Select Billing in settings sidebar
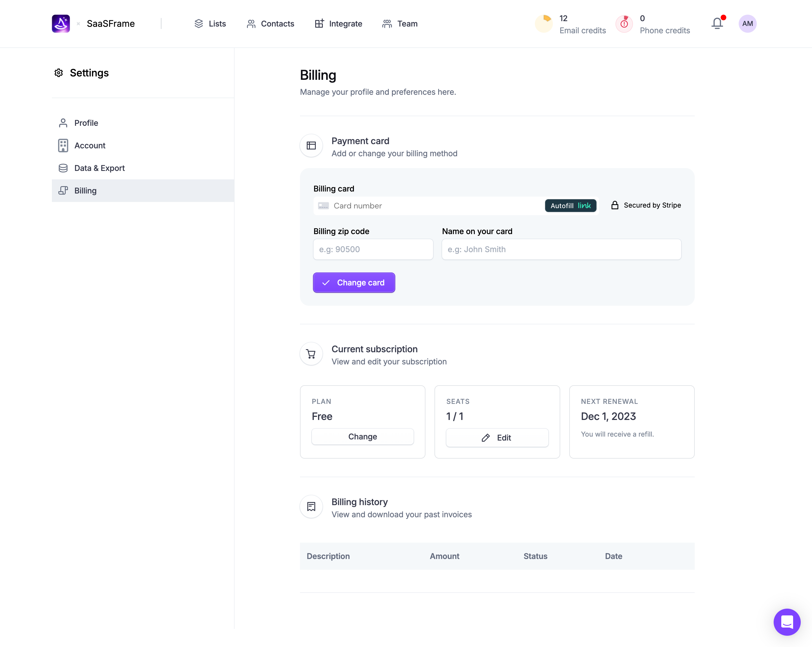 coord(143,191)
